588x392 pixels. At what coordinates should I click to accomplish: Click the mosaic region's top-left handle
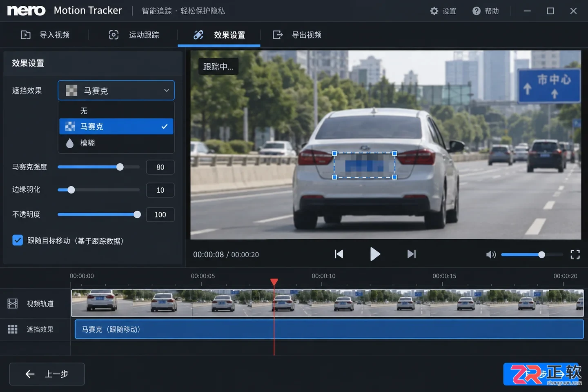(334, 154)
